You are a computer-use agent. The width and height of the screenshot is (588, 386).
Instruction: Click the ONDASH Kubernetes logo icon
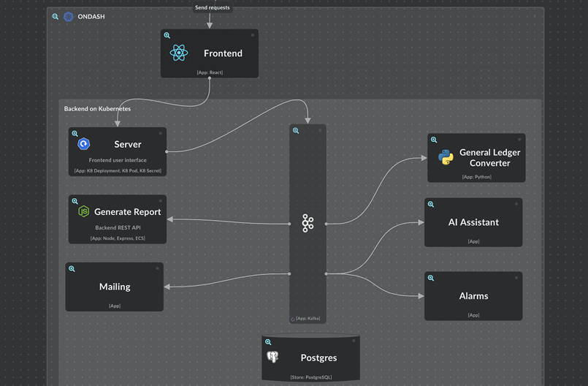coord(68,17)
